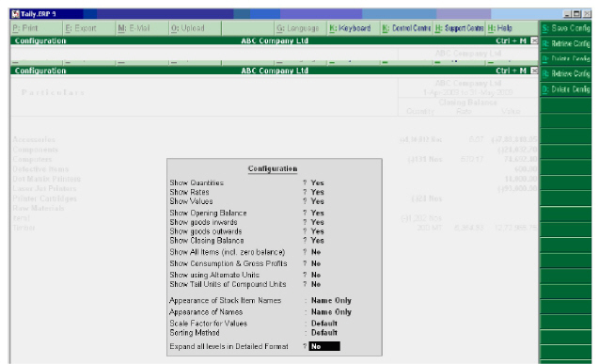Toggle Show using Alternate Units No value

316,275
